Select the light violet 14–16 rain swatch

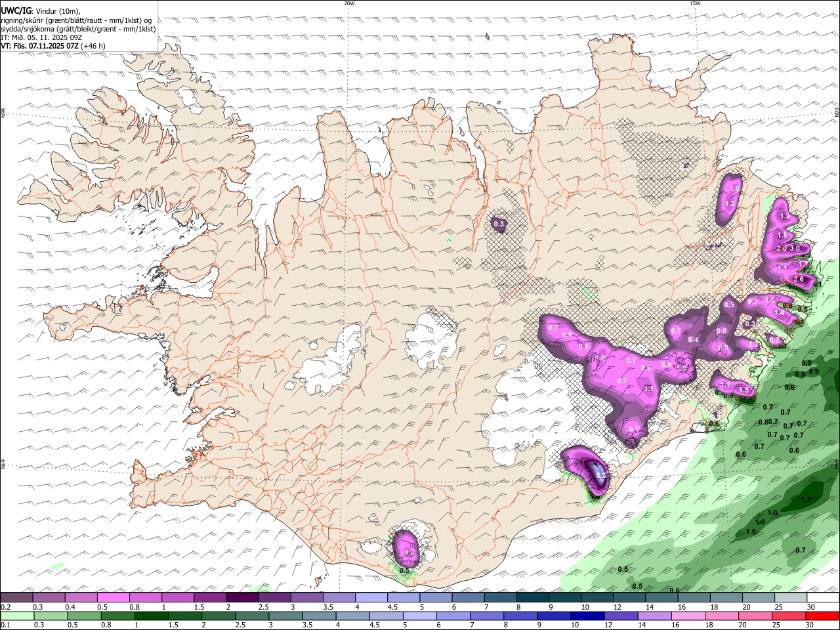[x=654, y=616]
